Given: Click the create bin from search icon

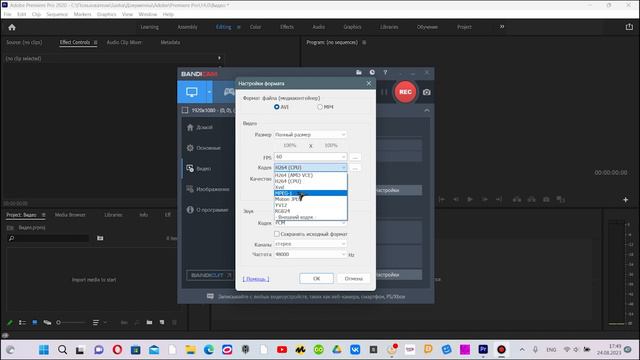Looking at the screenshot, I should (x=100, y=238).
